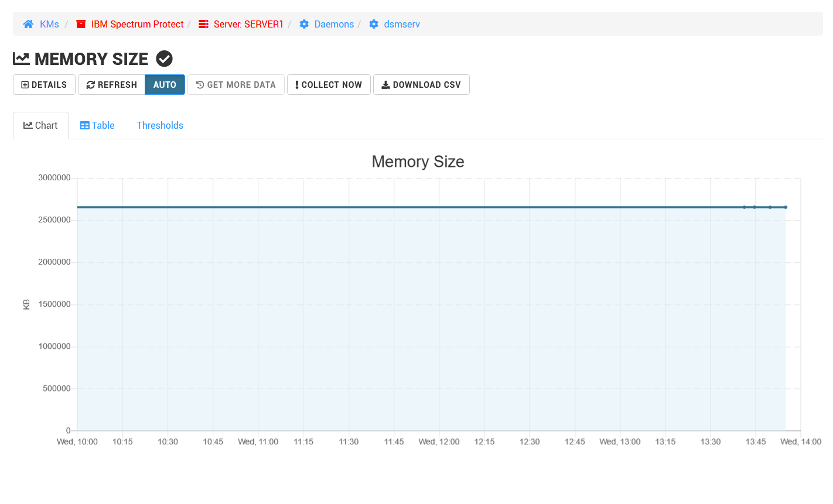Switch to the Table tab
This screenshot has height=504, width=833.
point(97,125)
